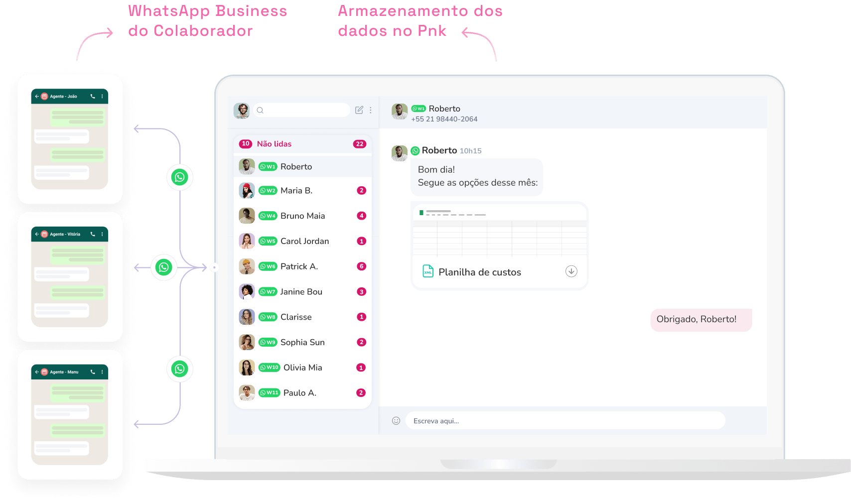
Task: Select the Não lidas filter tab
Action: [x=274, y=144]
